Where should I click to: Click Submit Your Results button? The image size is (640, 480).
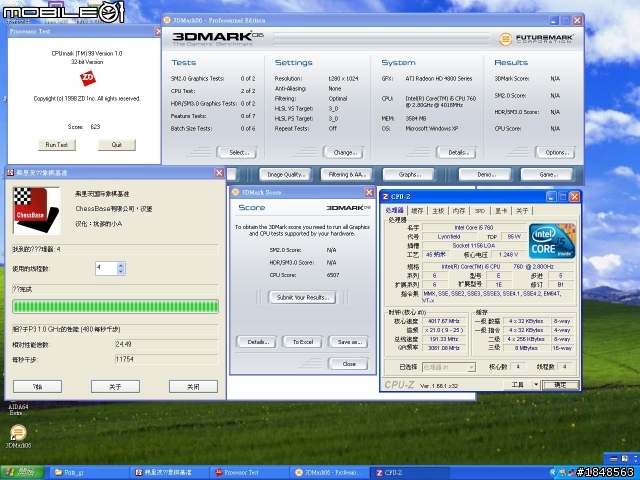302,297
